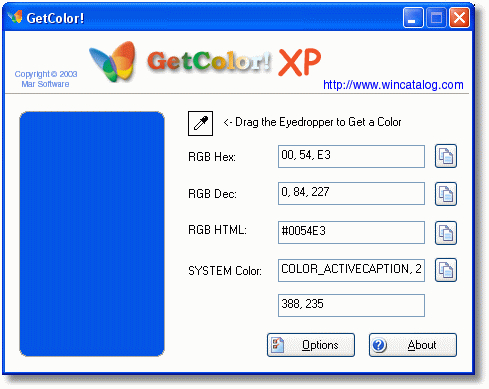
Task: Close the GetColor! window
Action: tap(459, 18)
